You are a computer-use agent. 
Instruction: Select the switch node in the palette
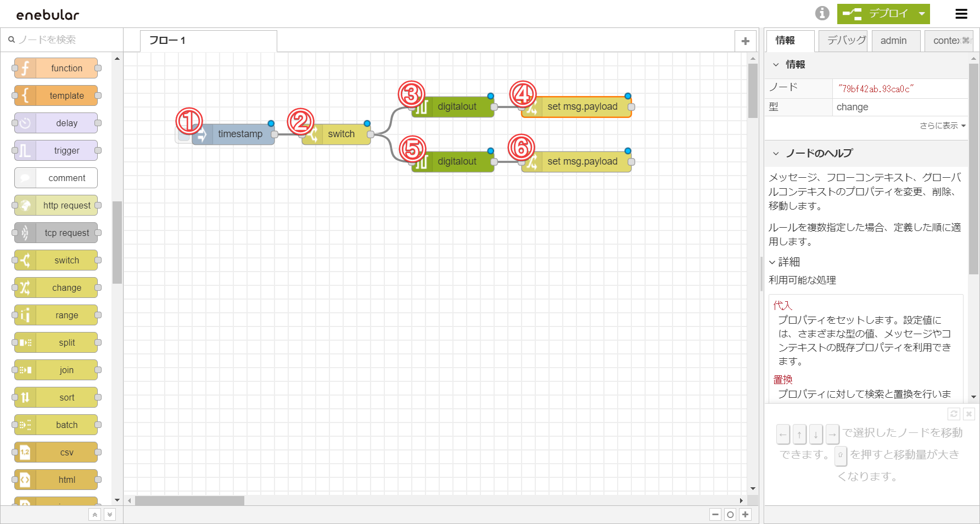(55, 260)
